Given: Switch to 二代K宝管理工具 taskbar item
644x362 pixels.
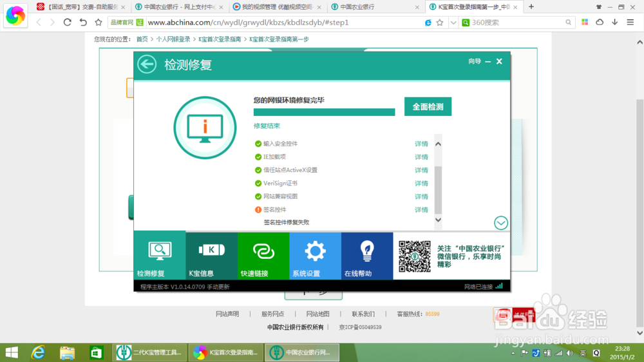Looking at the screenshot, I should coord(149,352).
